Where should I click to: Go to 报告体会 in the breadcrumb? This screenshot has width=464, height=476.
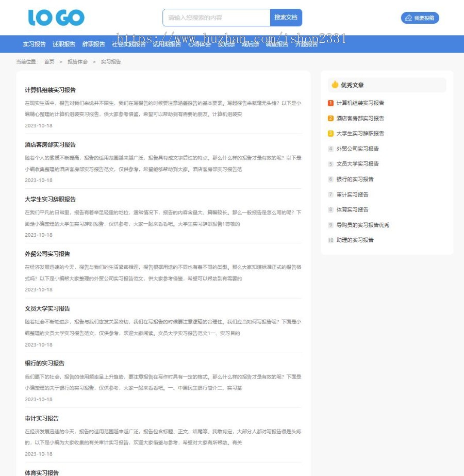[x=77, y=62]
